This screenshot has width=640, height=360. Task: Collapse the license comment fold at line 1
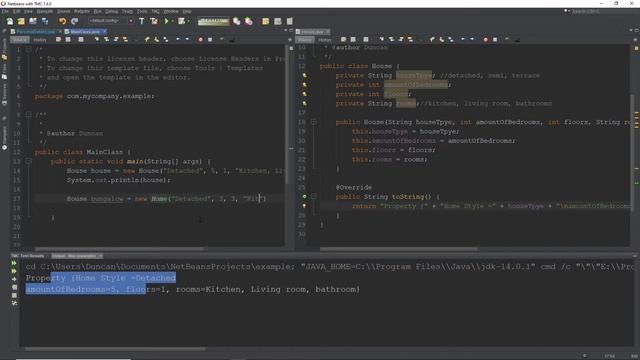tap(28, 49)
